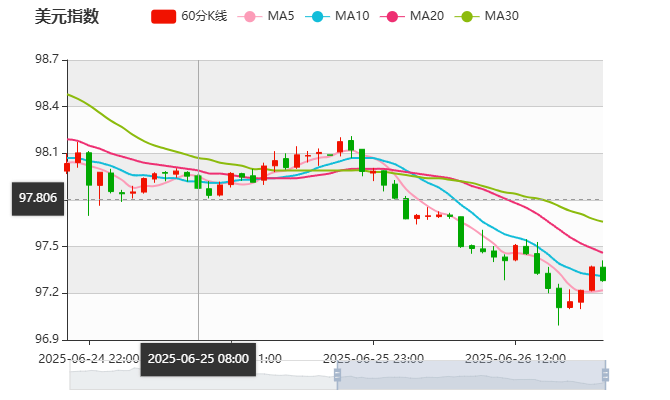
Task: Click the 97.806 crosshair value label
Action: pos(38,199)
